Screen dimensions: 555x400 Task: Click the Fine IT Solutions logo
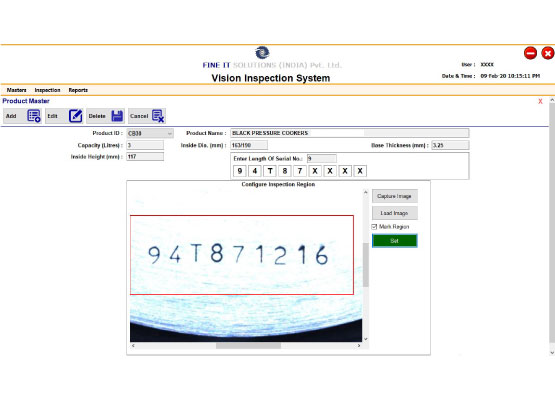point(262,52)
